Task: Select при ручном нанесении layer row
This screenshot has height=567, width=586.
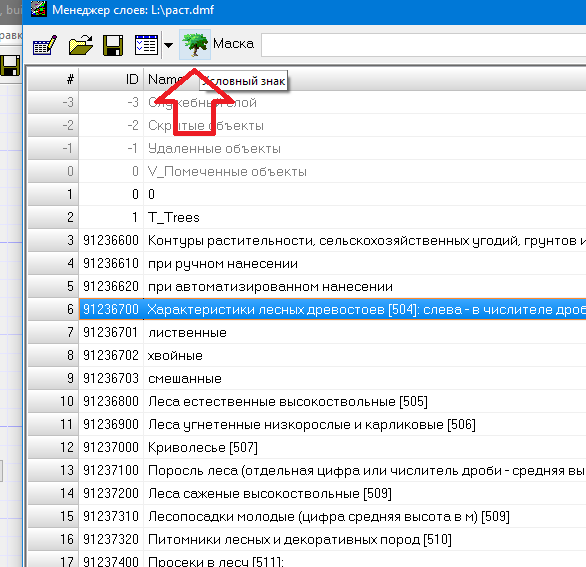Action: pyautogui.click(x=307, y=264)
